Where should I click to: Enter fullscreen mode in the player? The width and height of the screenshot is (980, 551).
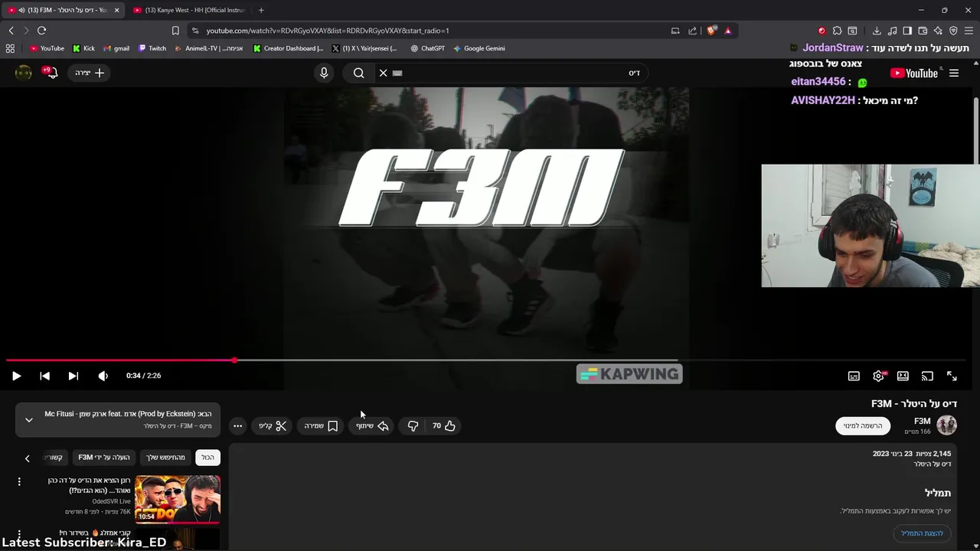tap(952, 376)
